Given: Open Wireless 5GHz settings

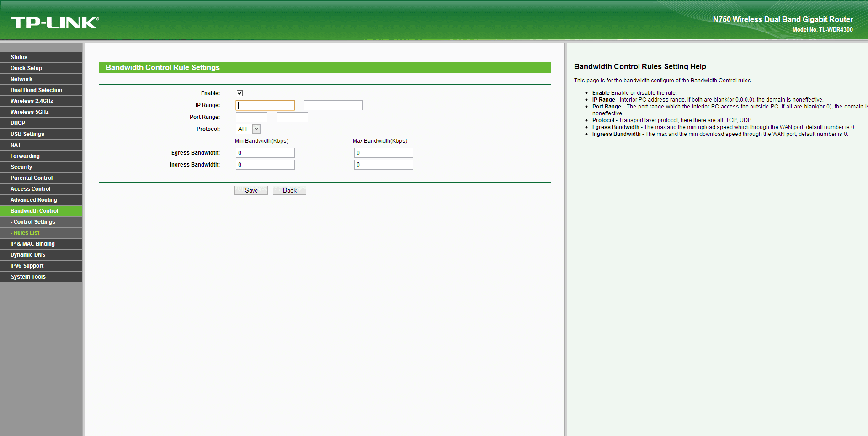Looking at the screenshot, I should coord(41,112).
